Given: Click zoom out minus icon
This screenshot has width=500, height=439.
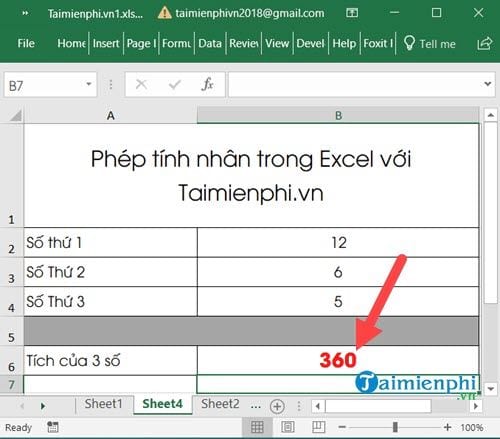Looking at the screenshot, I should click(x=342, y=427).
